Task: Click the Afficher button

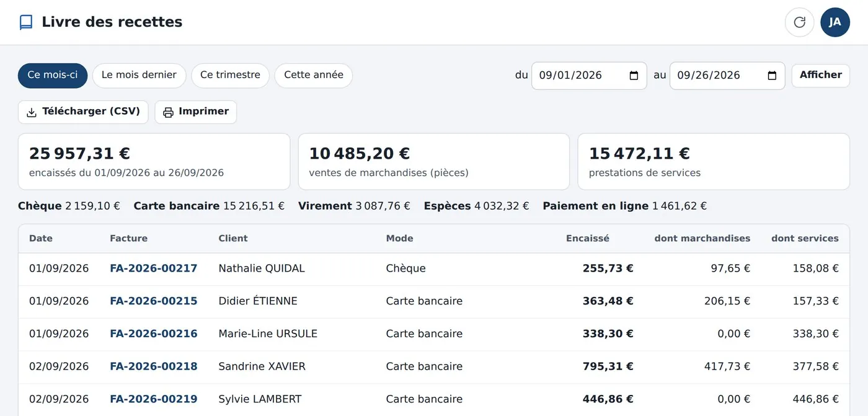Action: coord(820,75)
